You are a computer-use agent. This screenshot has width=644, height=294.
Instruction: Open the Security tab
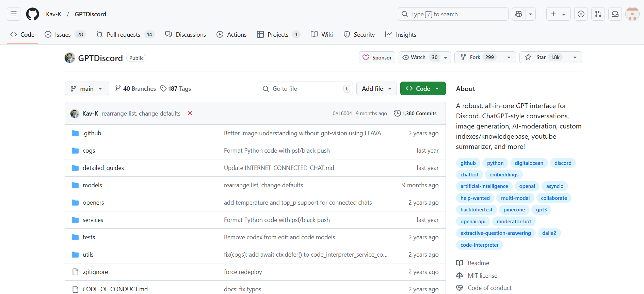click(x=359, y=34)
